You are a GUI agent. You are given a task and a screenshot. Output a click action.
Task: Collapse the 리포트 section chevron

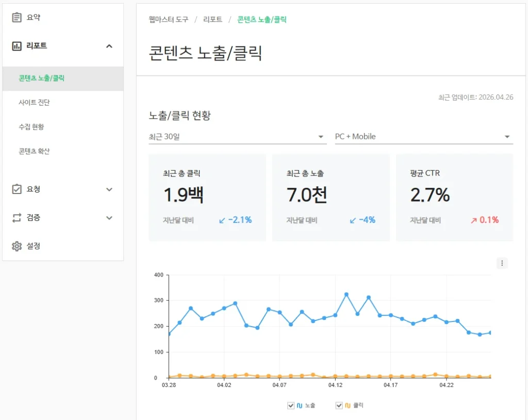(109, 46)
